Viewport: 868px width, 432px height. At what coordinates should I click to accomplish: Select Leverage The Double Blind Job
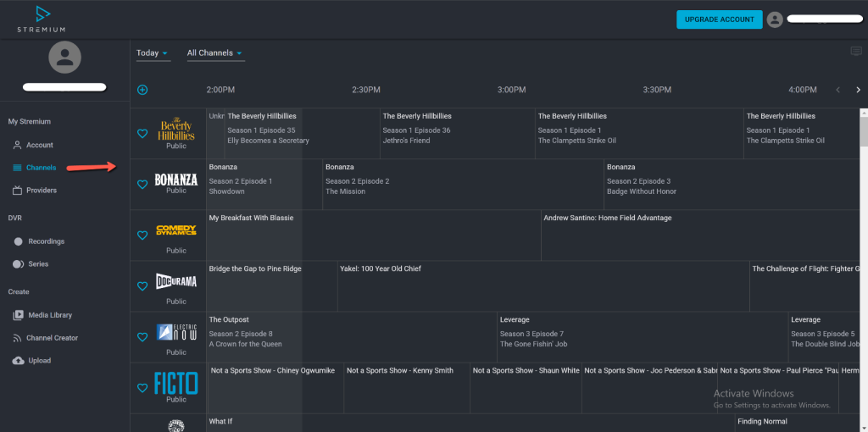point(825,337)
